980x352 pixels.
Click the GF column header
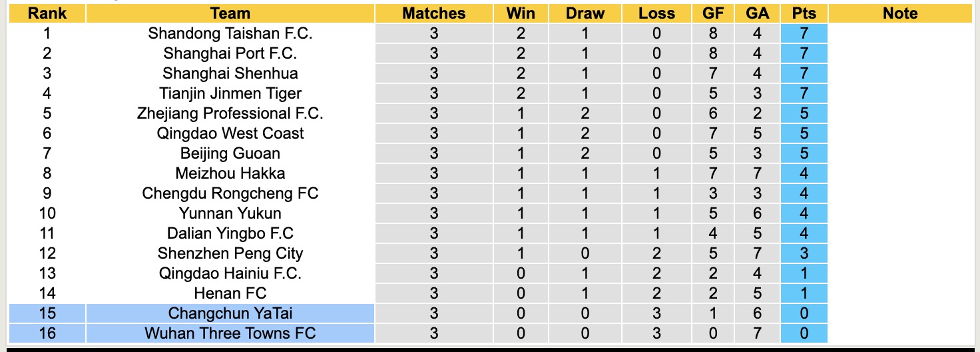point(714,13)
